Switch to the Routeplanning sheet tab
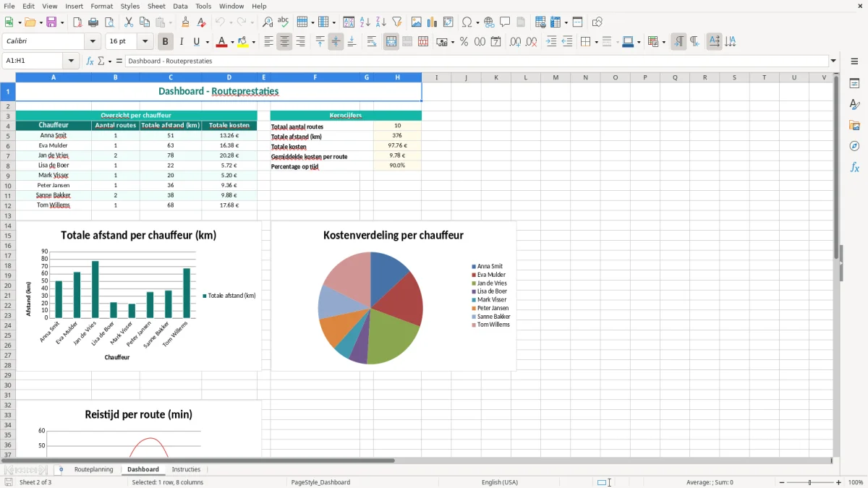This screenshot has height=488, width=868. (x=94, y=469)
